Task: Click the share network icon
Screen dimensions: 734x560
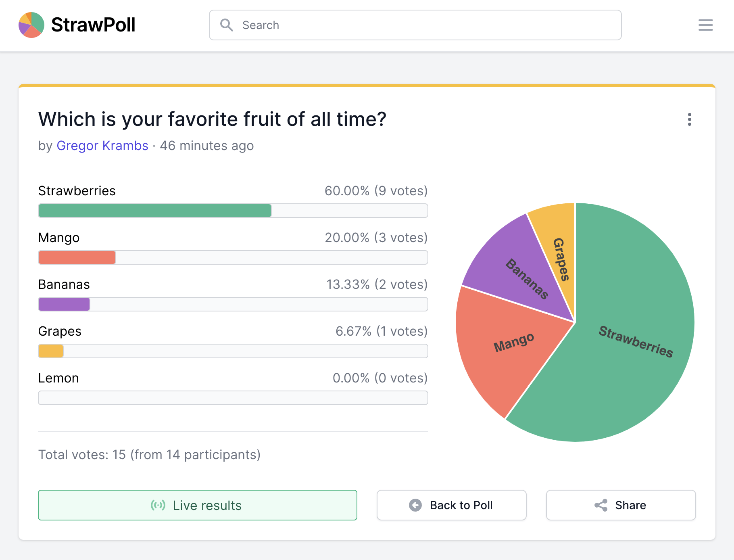Action: 601,505
